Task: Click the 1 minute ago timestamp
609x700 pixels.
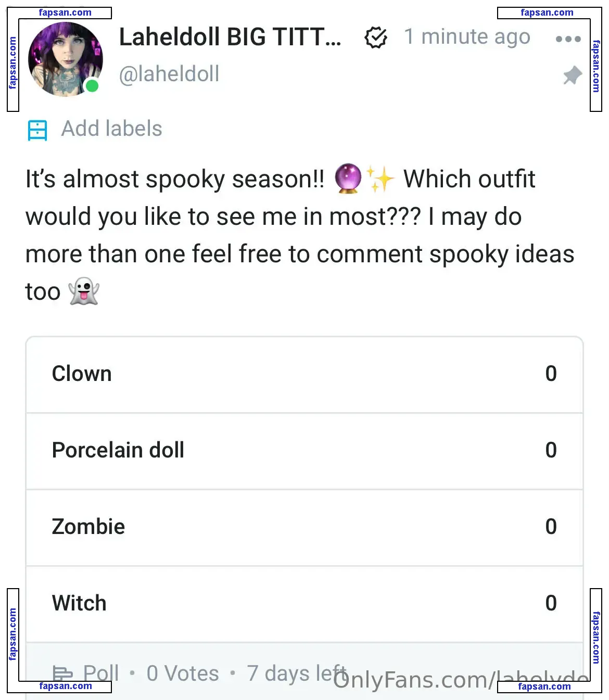Action: (467, 37)
